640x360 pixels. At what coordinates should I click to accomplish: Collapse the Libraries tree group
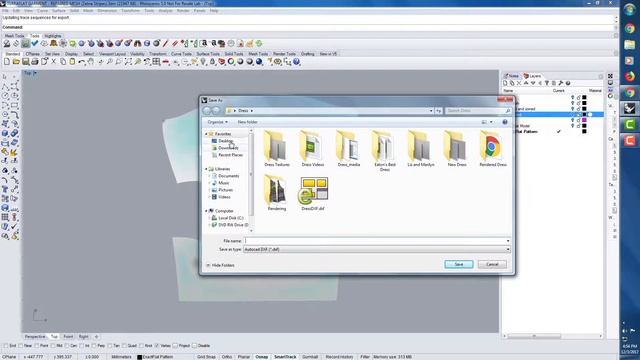[x=206, y=169]
